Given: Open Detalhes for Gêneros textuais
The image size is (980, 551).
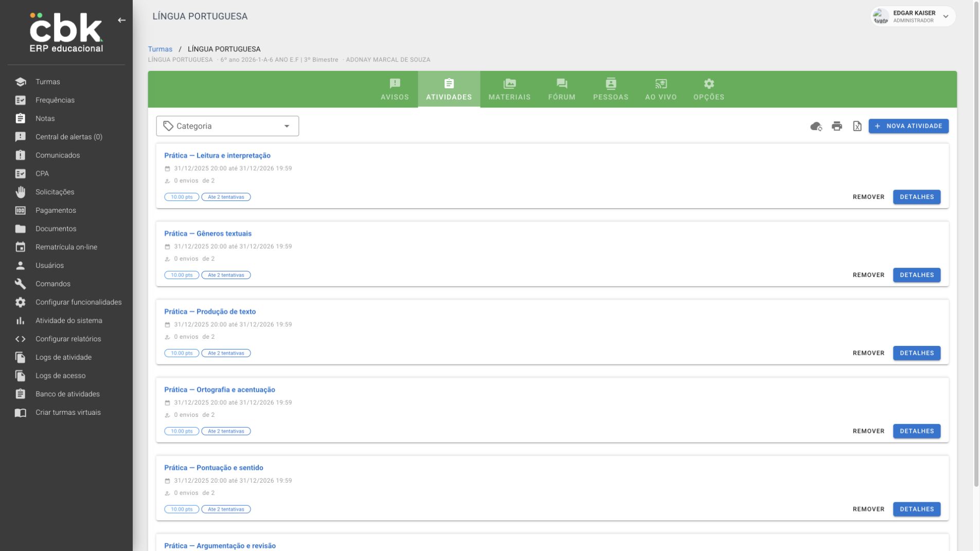Looking at the screenshot, I should pos(917,275).
